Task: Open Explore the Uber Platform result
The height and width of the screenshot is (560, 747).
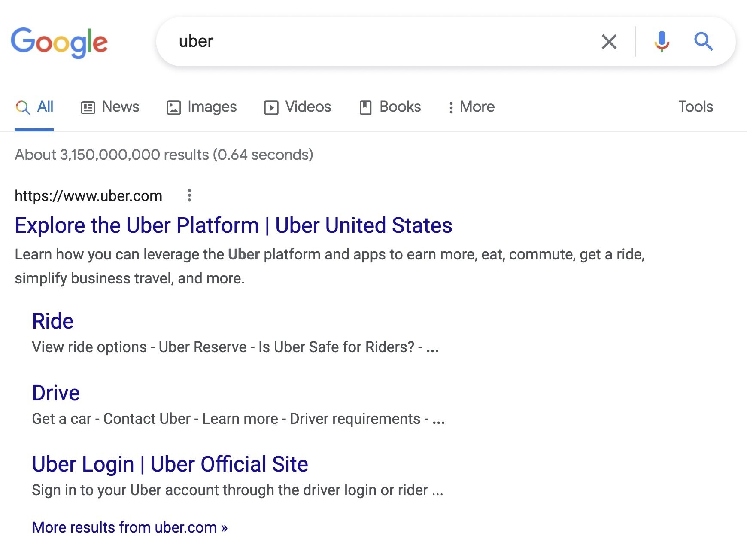Action: 234,225
